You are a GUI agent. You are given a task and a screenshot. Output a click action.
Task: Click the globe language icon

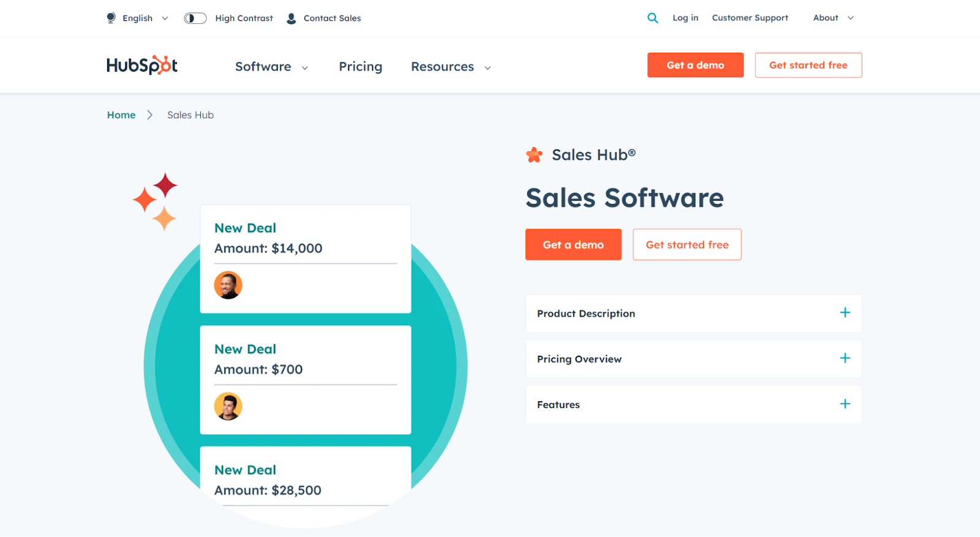point(111,18)
